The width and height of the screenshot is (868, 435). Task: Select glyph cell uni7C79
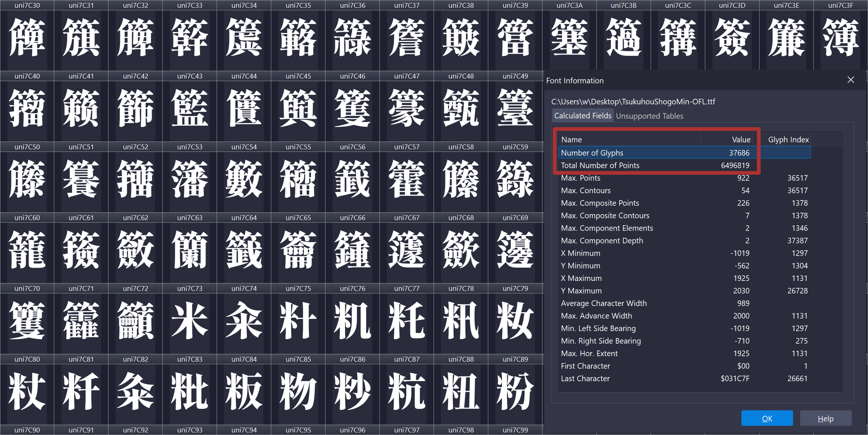pos(515,319)
